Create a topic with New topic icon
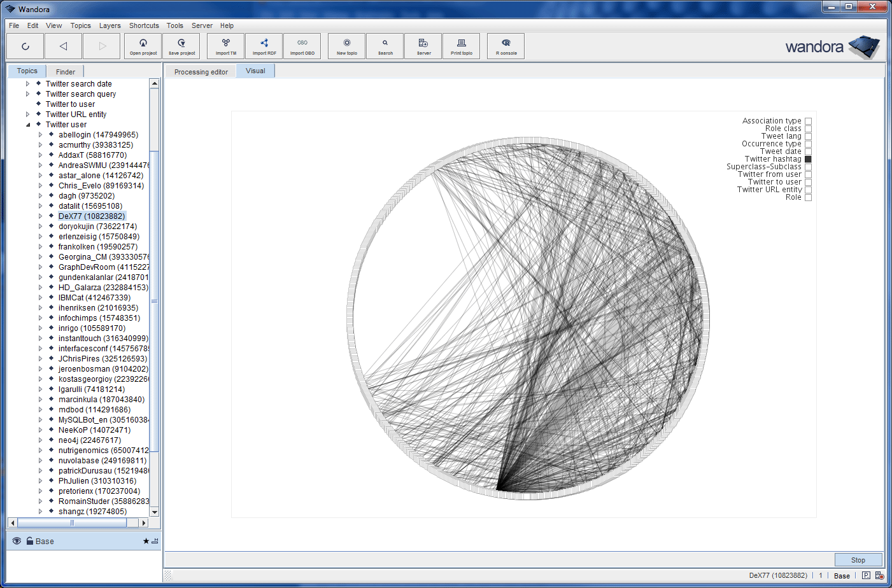892x588 pixels. (x=346, y=46)
